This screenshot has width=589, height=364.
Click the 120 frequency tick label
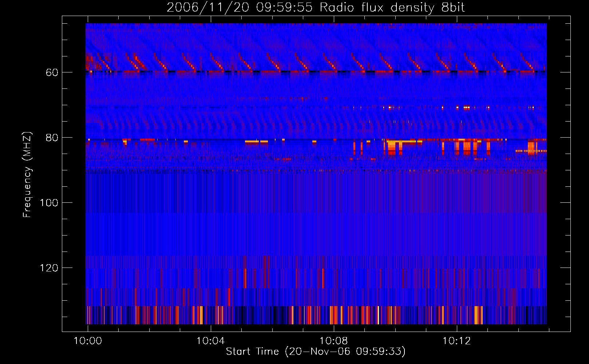pyautogui.click(x=49, y=268)
